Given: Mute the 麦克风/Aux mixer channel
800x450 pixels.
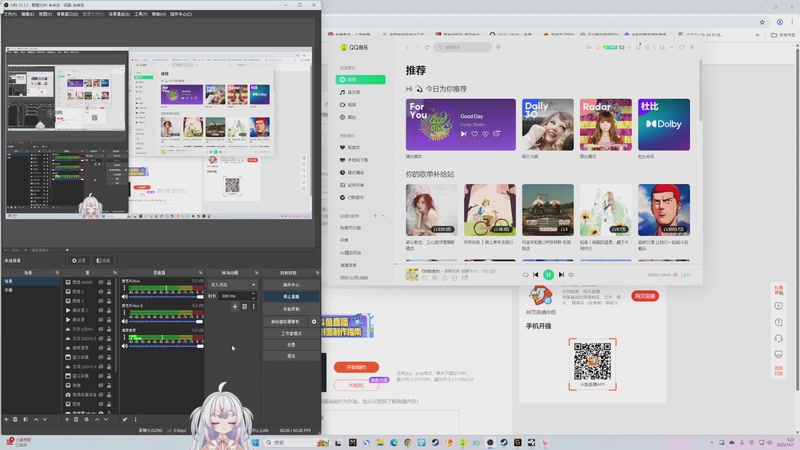Looking at the screenshot, I should pos(124,296).
